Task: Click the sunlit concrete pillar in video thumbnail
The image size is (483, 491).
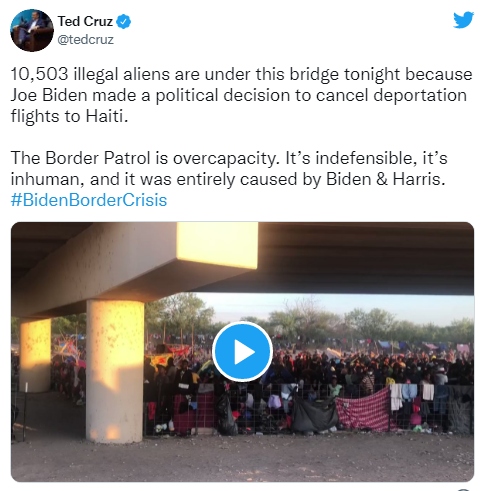Action: pyautogui.click(x=115, y=370)
